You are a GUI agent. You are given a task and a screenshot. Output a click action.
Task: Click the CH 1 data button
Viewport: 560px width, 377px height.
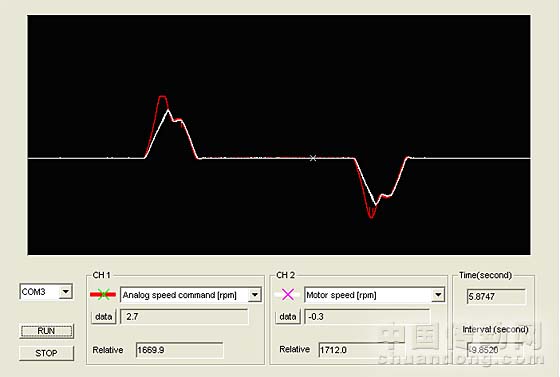pos(104,317)
